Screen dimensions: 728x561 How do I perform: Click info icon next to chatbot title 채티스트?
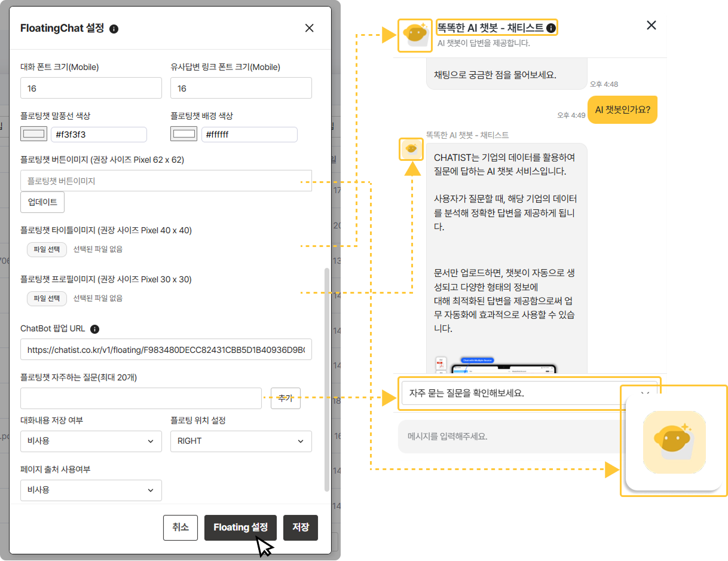click(551, 28)
